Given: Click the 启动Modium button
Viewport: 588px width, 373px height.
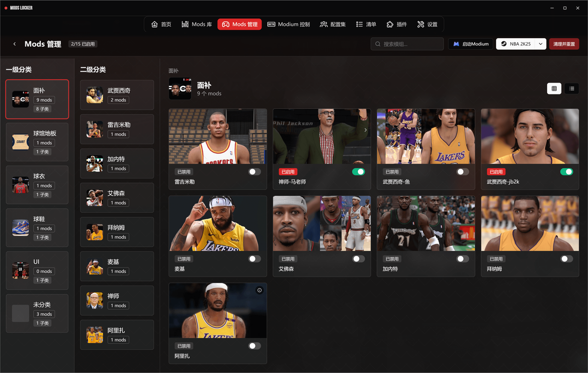Looking at the screenshot, I should tap(471, 44).
